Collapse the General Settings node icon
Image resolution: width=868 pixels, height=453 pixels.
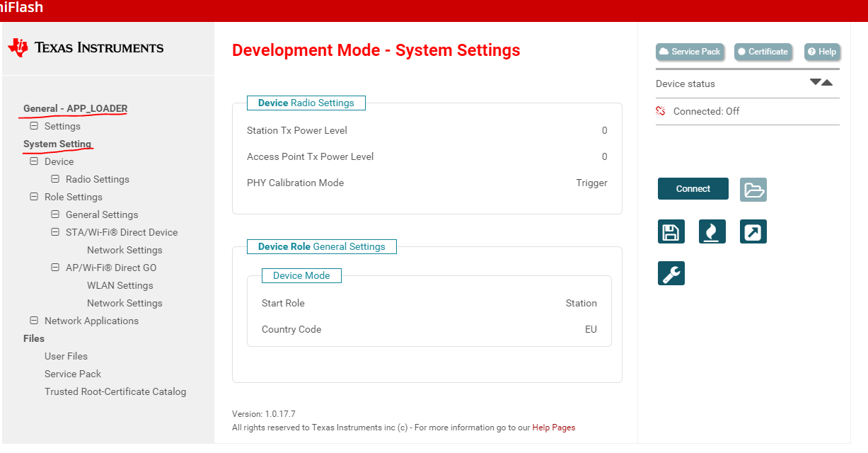click(x=55, y=214)
